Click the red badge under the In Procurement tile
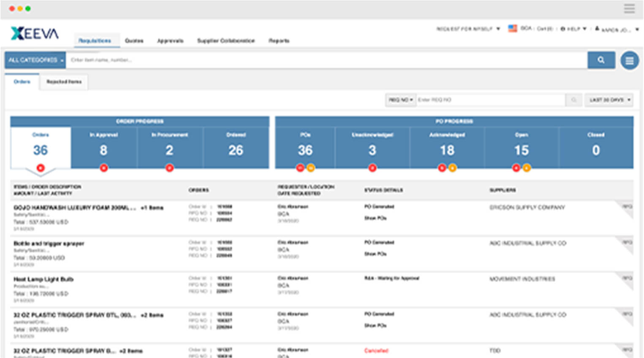The width and height of the screenshot is (644, 358). pyautogui.click(x=169, y=168)
